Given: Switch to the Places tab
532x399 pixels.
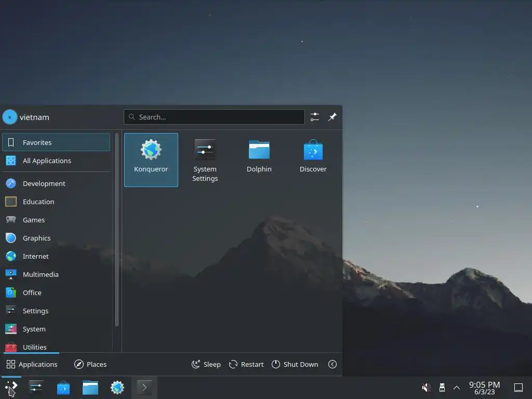Looking at the screenshot, I should (90, 364).
